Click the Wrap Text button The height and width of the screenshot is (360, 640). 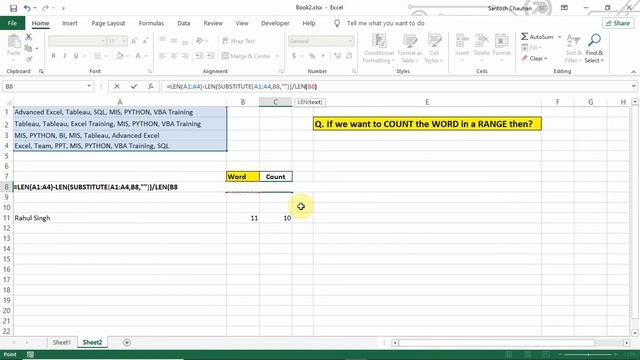coord(239,41)
